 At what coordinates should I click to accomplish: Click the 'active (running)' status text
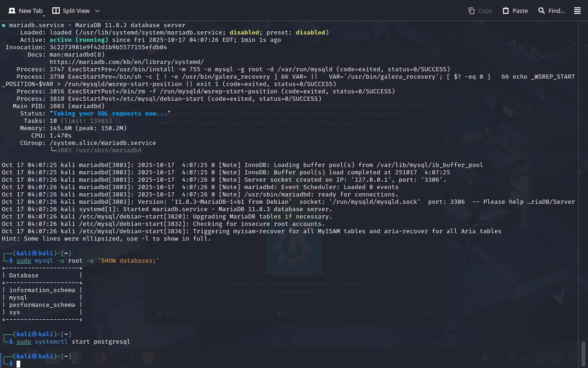79,40
